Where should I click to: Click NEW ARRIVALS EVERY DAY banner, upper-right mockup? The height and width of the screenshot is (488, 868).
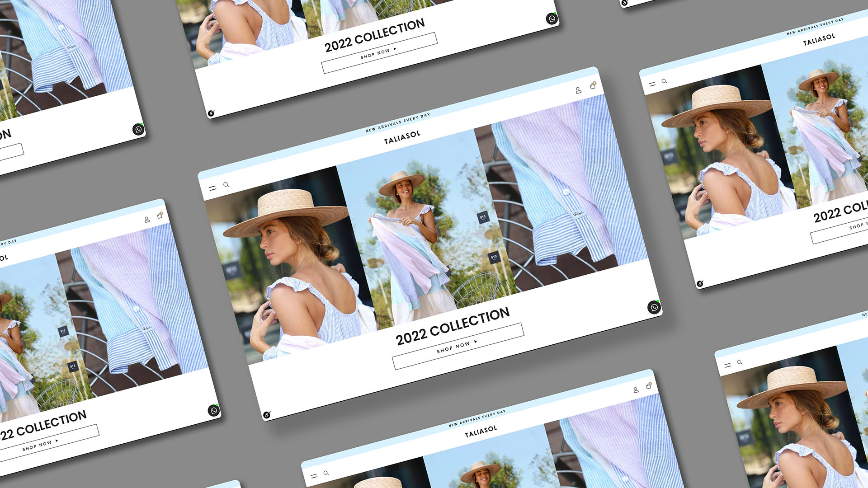coord(815,27)
